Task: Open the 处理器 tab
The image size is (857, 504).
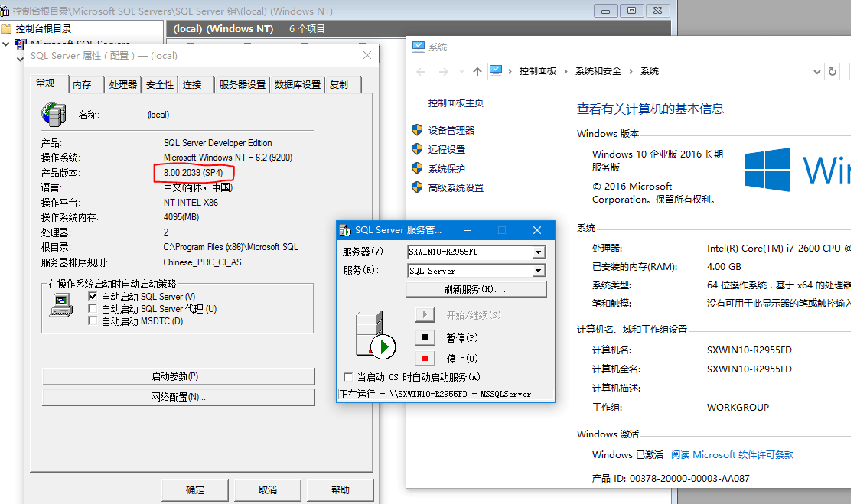Action: pyautogui.click(x=122, y=85)
